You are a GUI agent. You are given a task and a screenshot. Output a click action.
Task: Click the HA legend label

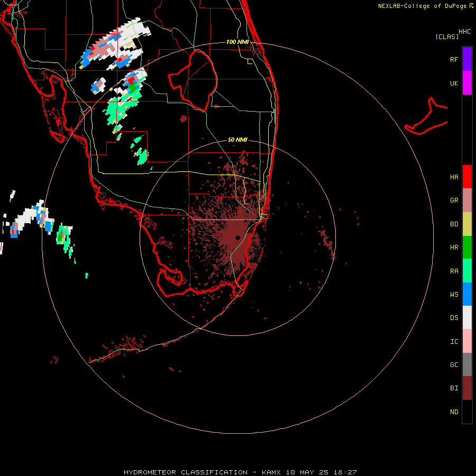(454, 177)
